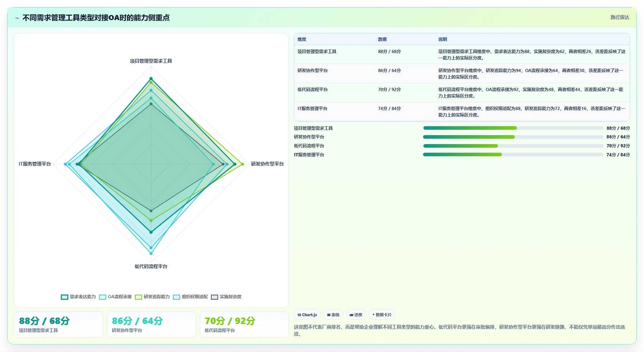The height and width of the screenshot is (352, 644).
Task: Toggle the 实施复杂度 legend swatch
Action: click(x=215, y=297)
